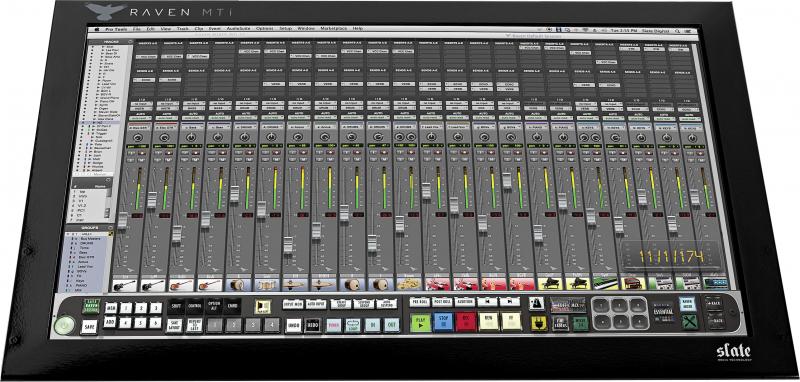The image size is (800, 382).
Task: Click the green Raven battery icon
Action: [91, 305]
